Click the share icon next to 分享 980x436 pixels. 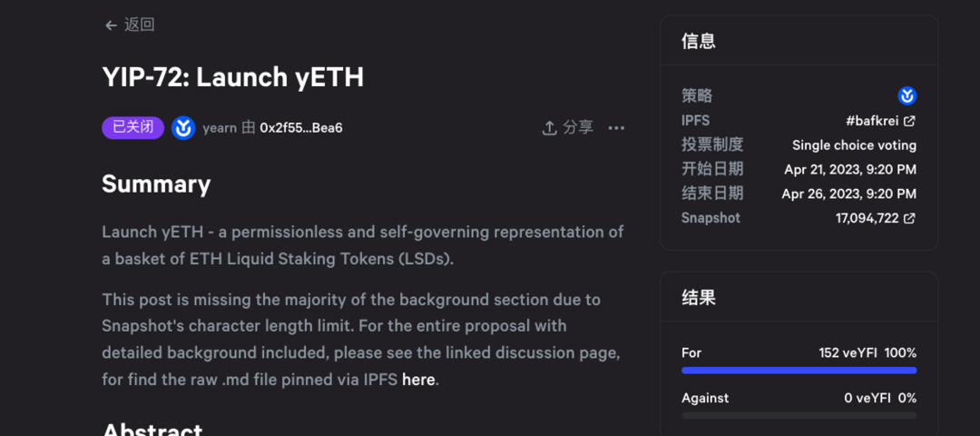coord(549,128)
